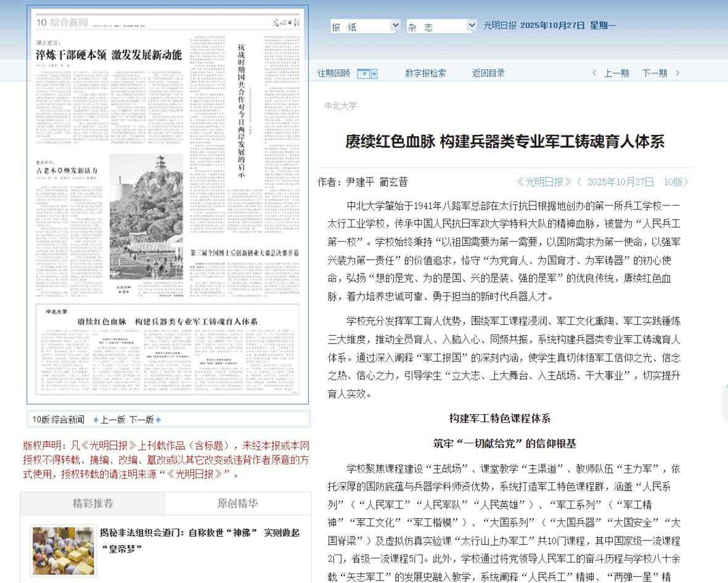Switch to the 精彩推荐 tab

(92, 503)
